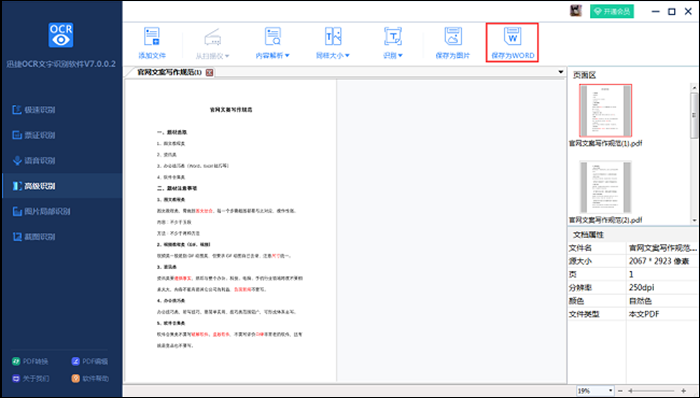The height and width of the screenshot is (398, 700).
Task: Select thumbnail 官网文案写作规范(1).pdf
Action: 605,110
